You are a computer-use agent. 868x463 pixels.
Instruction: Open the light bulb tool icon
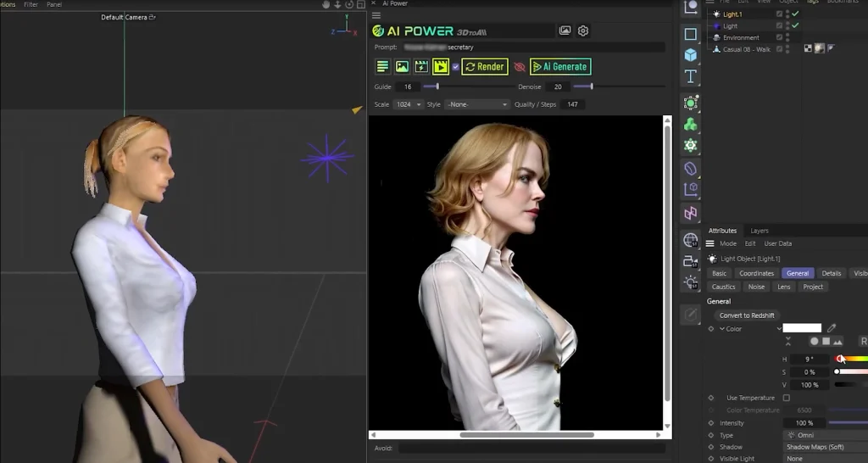click(x=690, y=282)
